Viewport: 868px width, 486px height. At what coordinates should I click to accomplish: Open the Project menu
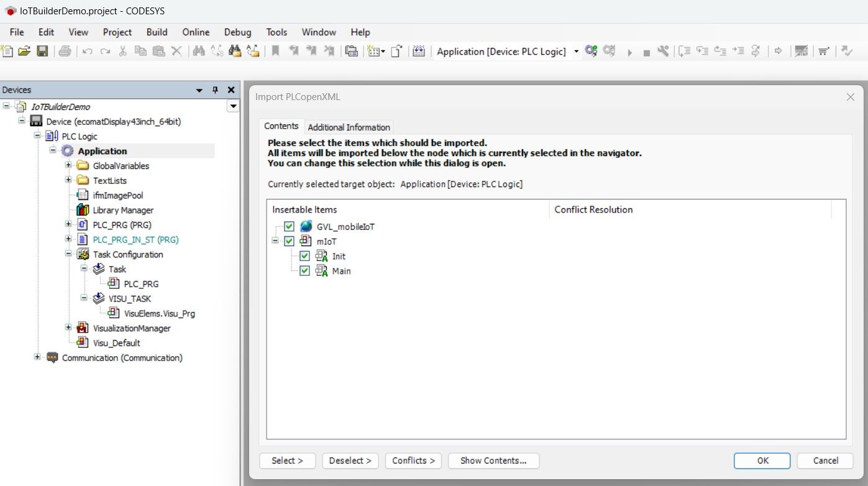[x=117, y=32]
